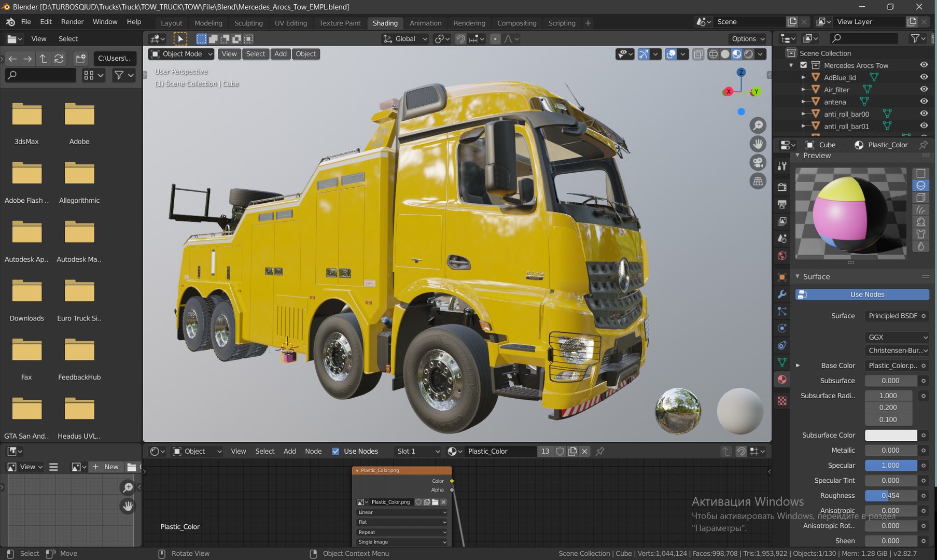Click the Use Nodes button in Surface panel
The width and height of the screenshot is (937, 560).
[x=862, y=295]
